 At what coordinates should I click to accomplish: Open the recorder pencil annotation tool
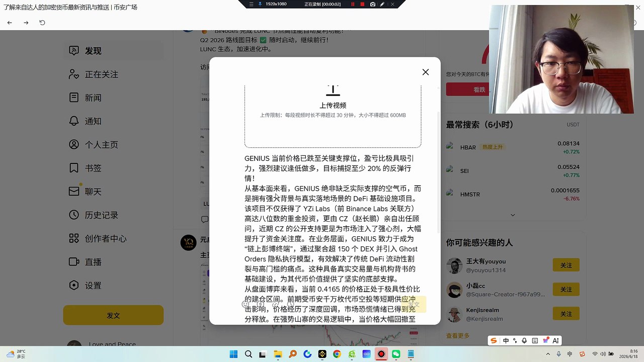382,4
